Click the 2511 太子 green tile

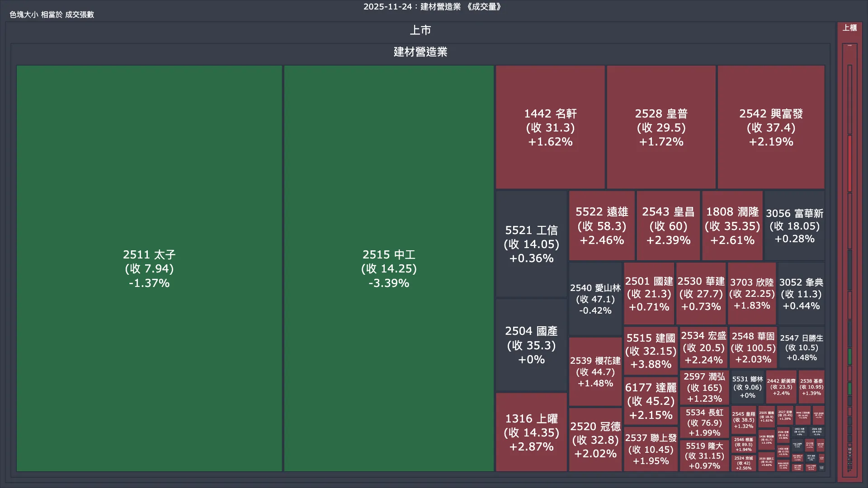tap(149, 268)
